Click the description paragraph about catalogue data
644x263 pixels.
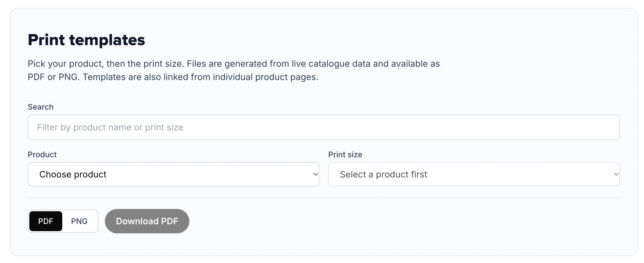234,70
